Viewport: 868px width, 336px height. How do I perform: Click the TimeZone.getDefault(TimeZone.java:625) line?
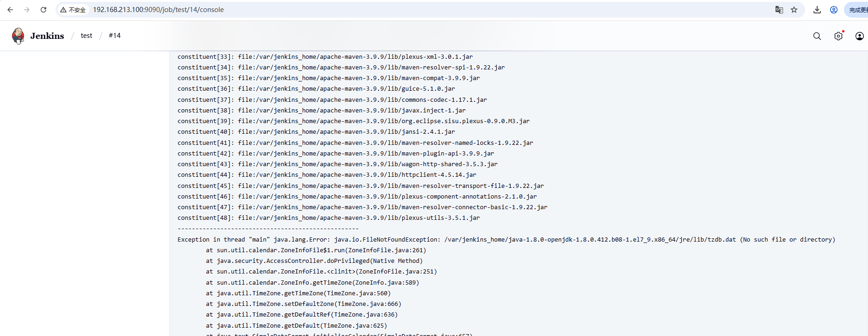coord(296,325)
